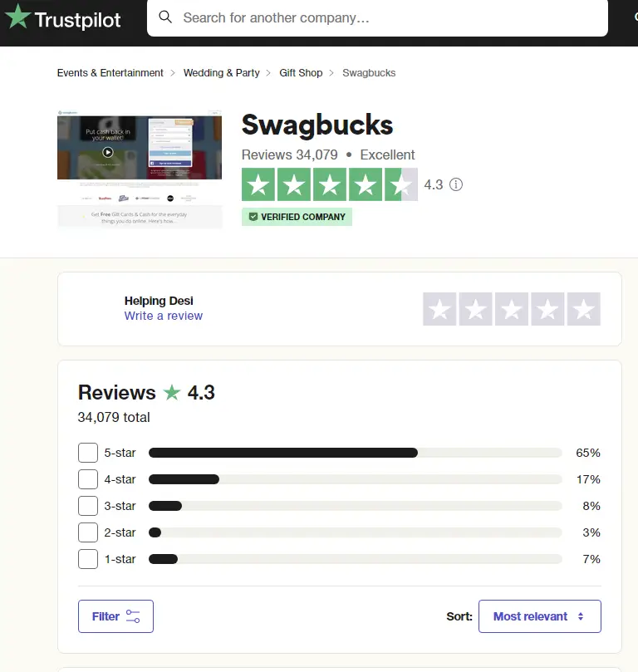Click the '34,079 total' text
Image resolution: width=638 pixels, height=672 pixels.
coord(114,417)
